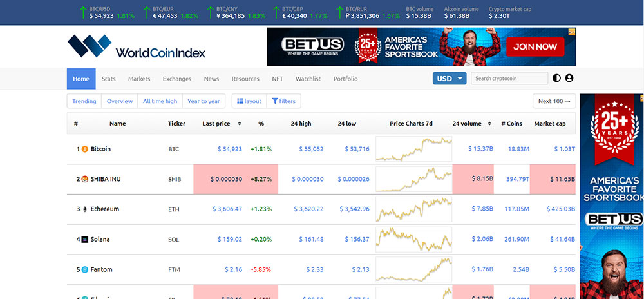Open Solana 7d price chart
This screenshot has height=299, width=644.
(x=413, y=240)
